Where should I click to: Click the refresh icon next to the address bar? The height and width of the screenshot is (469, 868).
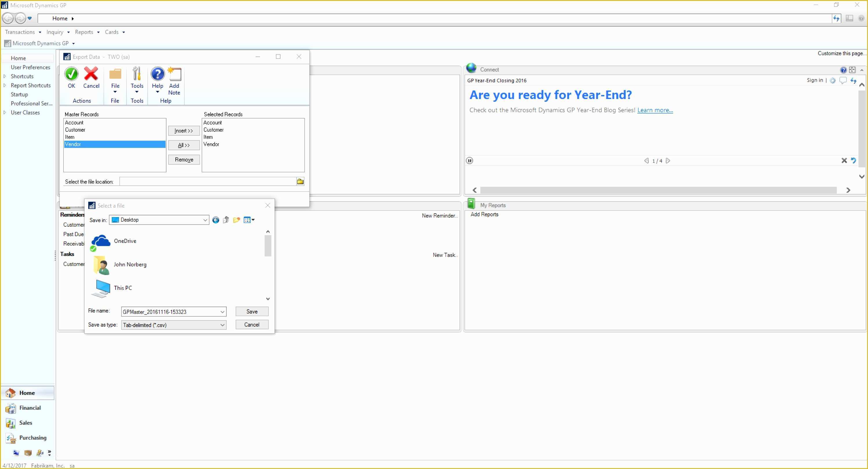[836, 19]
